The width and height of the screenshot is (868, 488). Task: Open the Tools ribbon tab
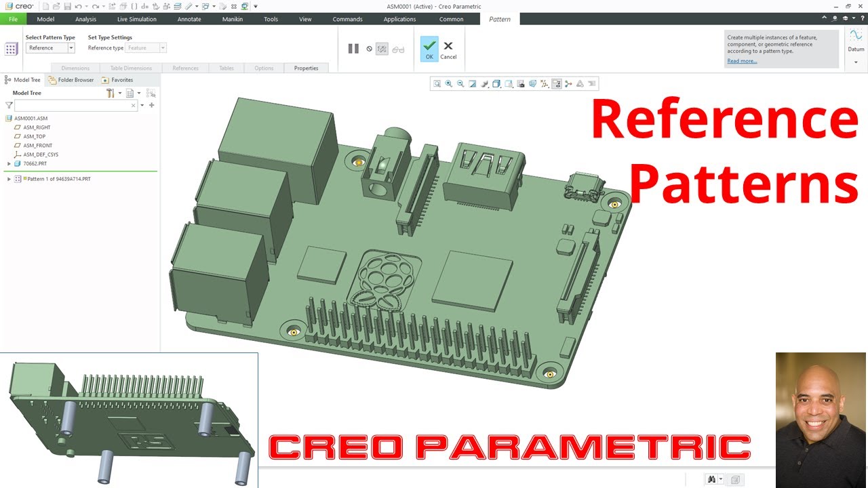coord(271,19)
